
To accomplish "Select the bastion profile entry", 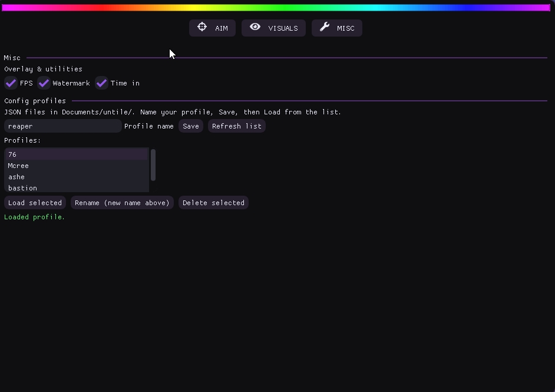I will [x=77, y=187].
